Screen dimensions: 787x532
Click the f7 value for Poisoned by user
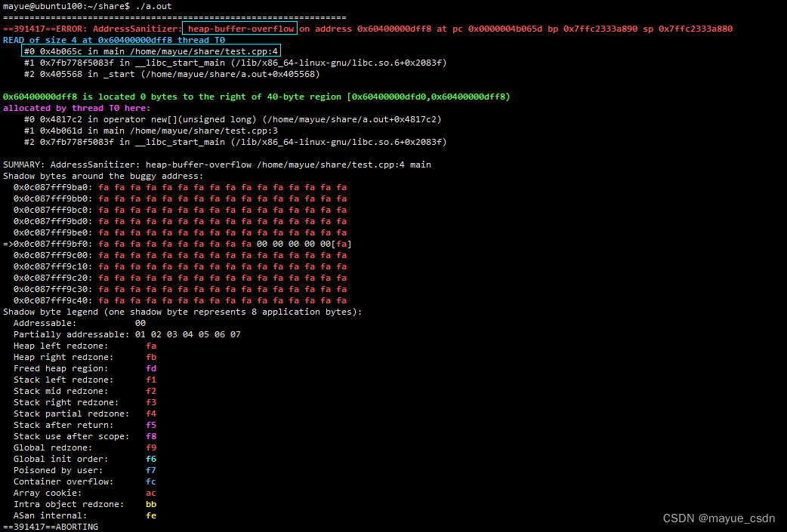point(151,471)
